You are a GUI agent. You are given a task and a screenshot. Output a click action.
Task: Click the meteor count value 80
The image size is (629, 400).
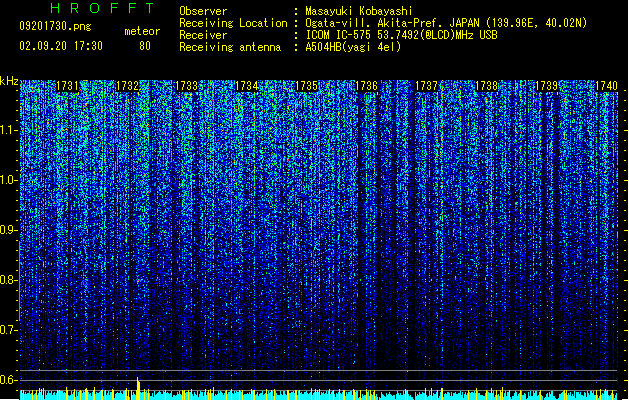pyautogui.click(x=145, y=46)
